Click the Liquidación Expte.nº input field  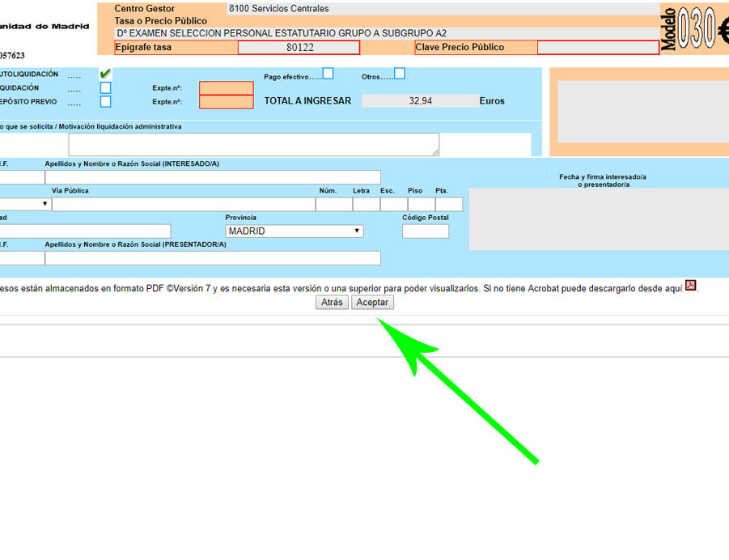pyautogui.click(x=226, y=87)
